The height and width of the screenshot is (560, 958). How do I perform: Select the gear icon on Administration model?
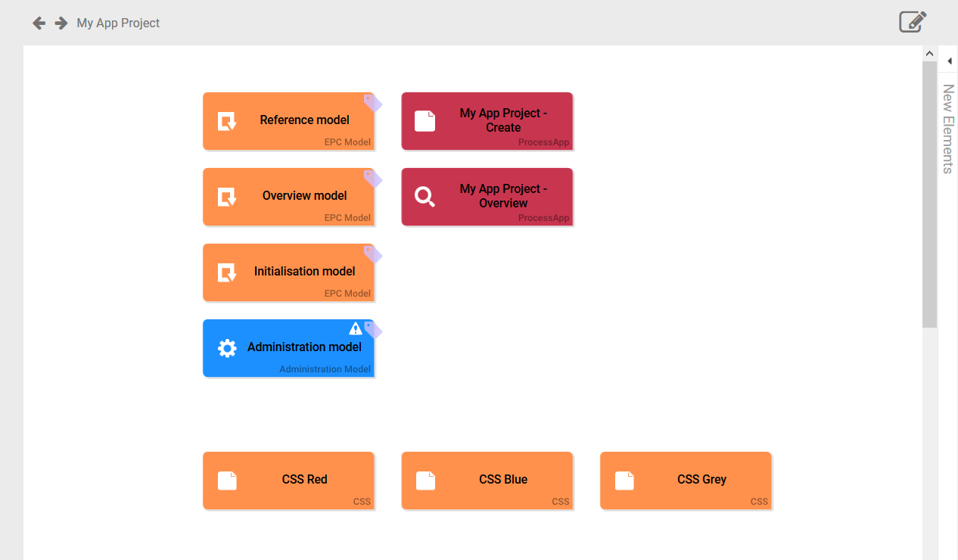227,347
